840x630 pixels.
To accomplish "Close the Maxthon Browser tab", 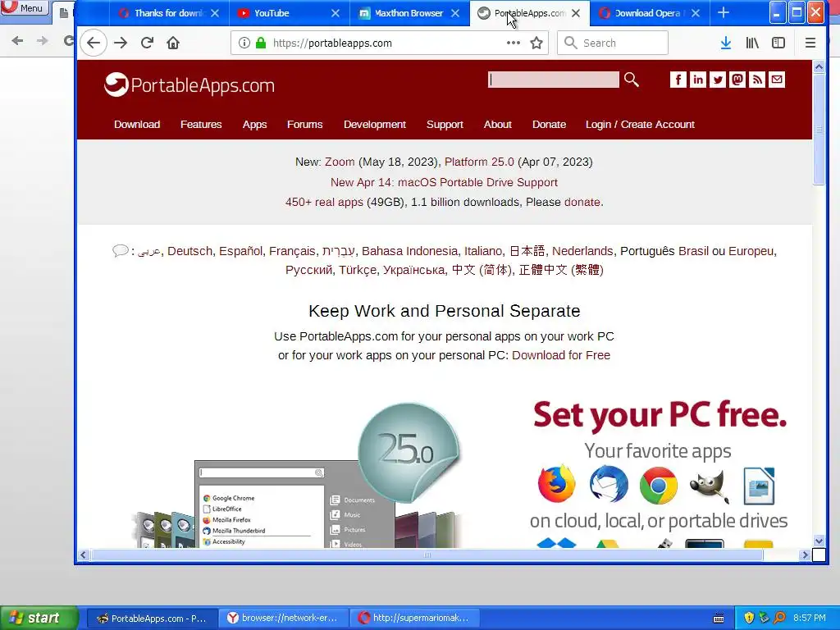I will 455,13.
